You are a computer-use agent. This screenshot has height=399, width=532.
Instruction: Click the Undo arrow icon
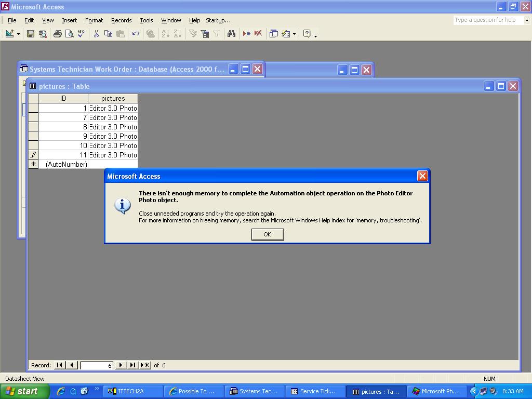pos(136,34)
